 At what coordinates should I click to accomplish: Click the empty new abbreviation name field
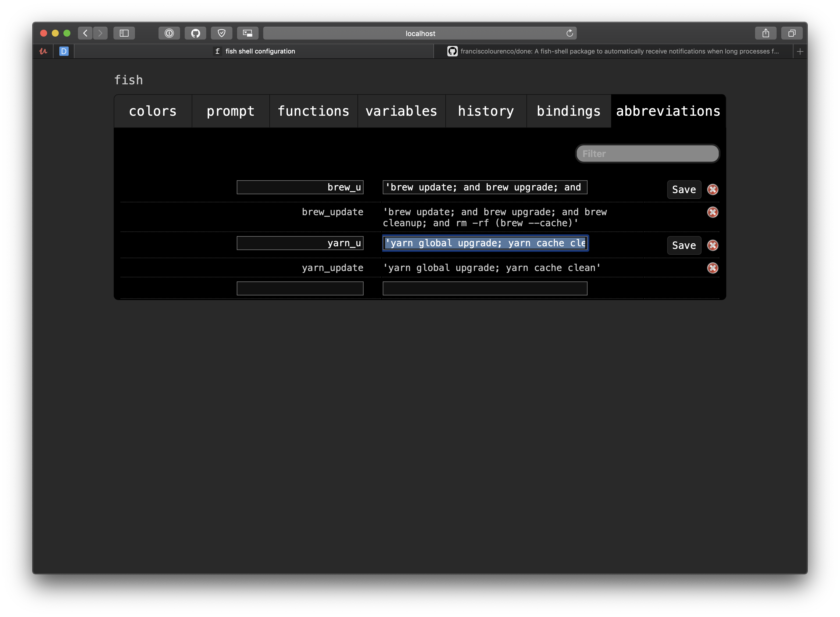coord(300,288)
